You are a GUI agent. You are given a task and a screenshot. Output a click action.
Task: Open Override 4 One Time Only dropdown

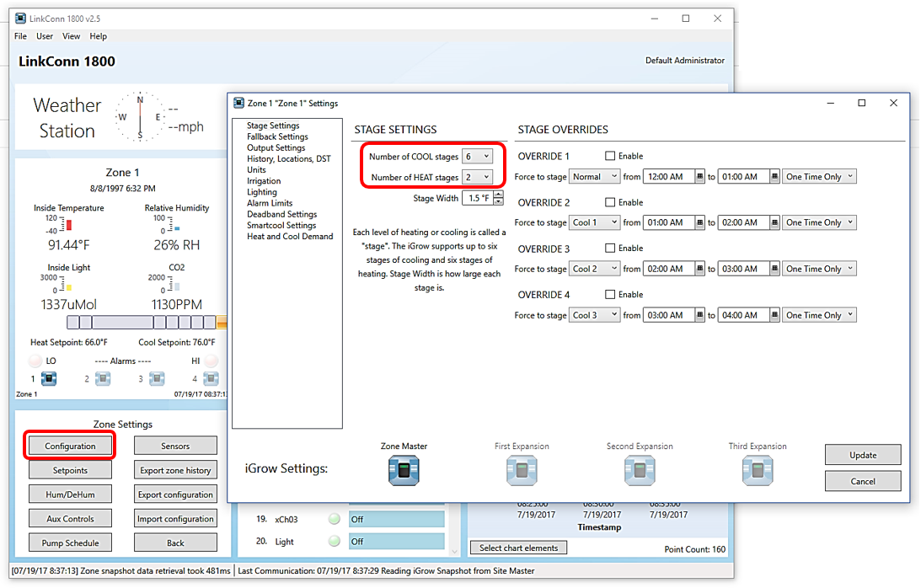(x=819, y=315)
